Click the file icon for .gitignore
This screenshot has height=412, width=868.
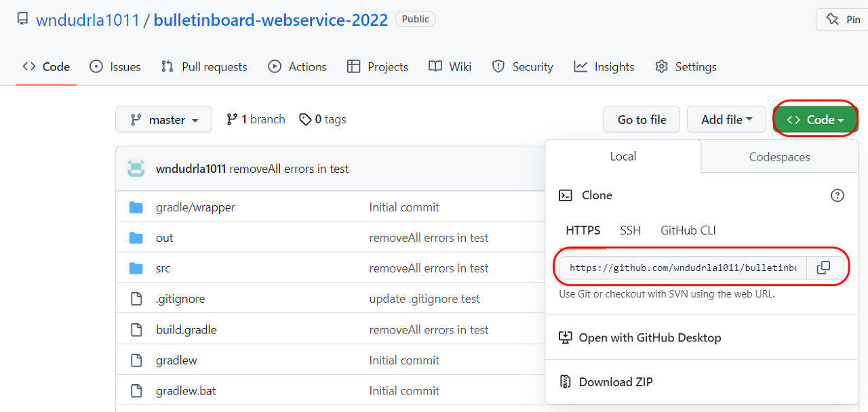136,299
